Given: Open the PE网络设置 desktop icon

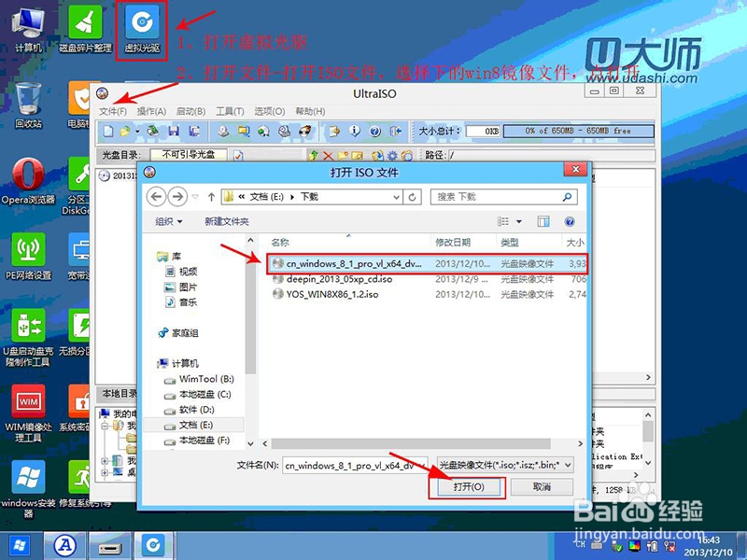Looking at the screenshot, I should 28,258.
